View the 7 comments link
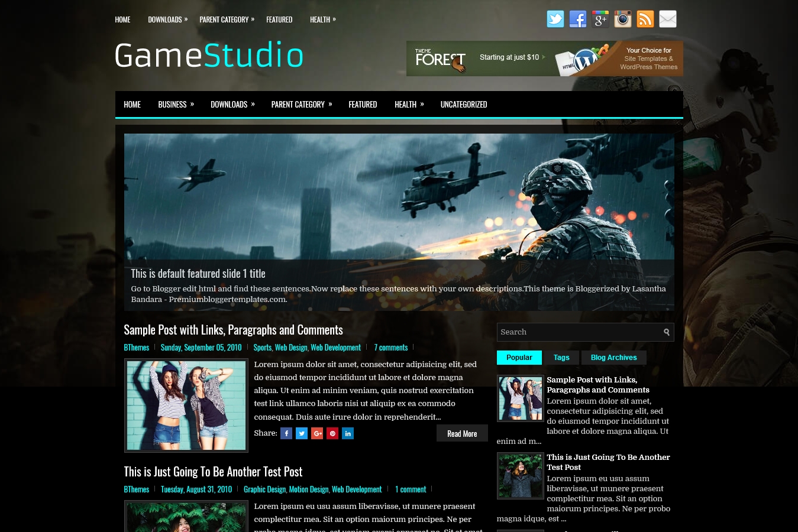This screenshot has width=798, height=532. click(x=390, y=348)
